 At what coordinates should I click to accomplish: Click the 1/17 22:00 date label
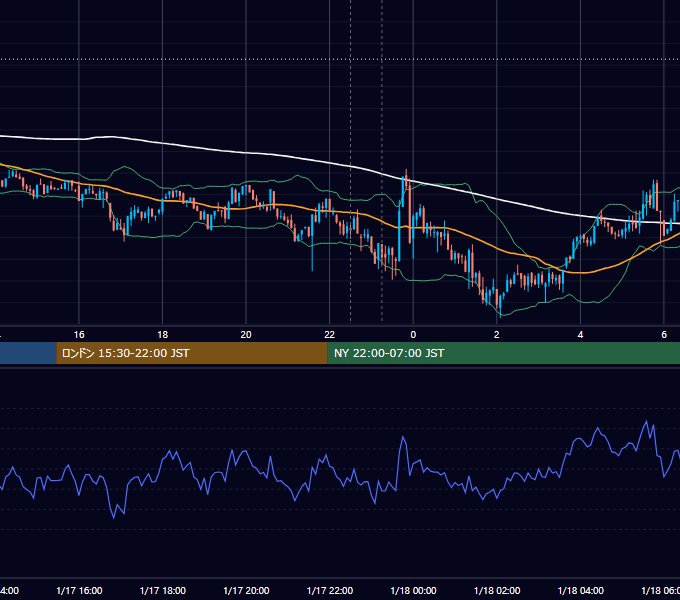[x=330, y=590]
